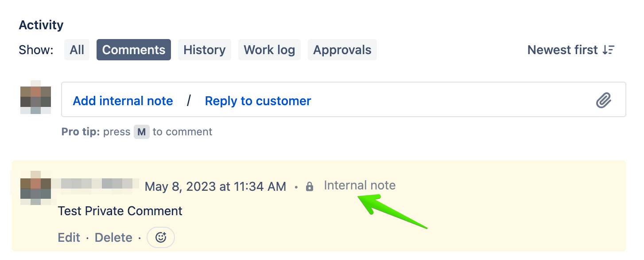Click your avatar beside the comment box
644x260 pixels.
tap(35, 98)
